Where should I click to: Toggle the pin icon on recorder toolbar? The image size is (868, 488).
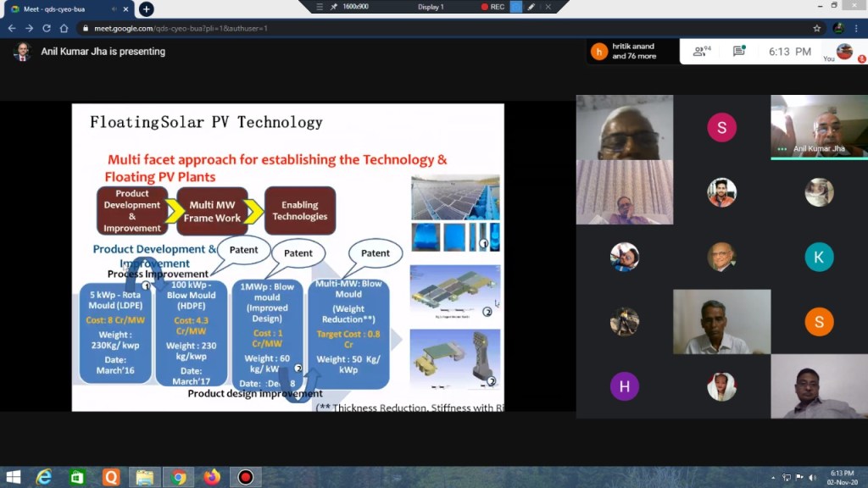click(x=334, y=7)
